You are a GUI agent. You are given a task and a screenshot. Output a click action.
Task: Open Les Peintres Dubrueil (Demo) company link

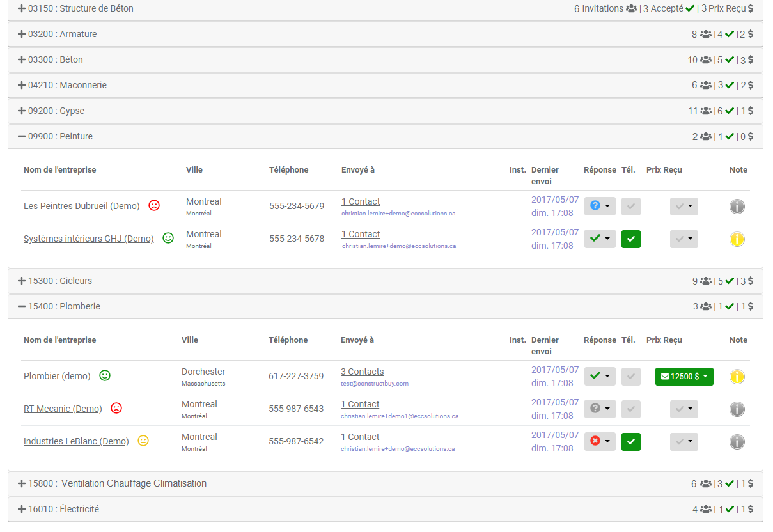82,206
